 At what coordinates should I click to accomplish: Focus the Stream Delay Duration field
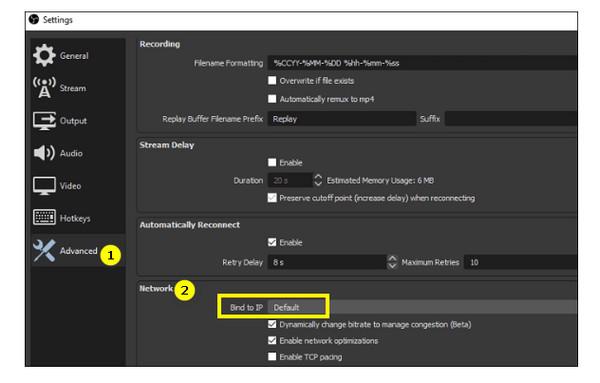(290, 180)
